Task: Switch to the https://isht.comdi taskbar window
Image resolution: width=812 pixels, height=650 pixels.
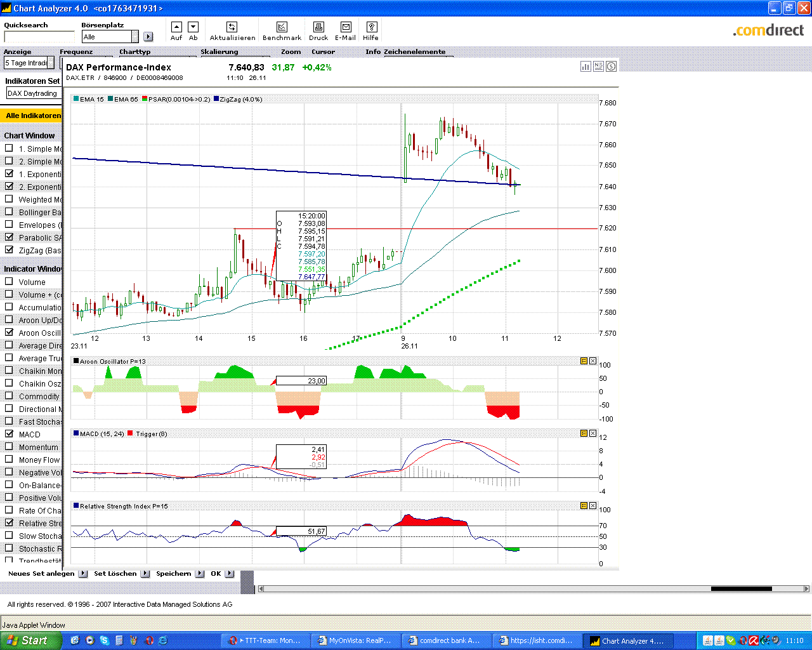Action: click(537, 640)
